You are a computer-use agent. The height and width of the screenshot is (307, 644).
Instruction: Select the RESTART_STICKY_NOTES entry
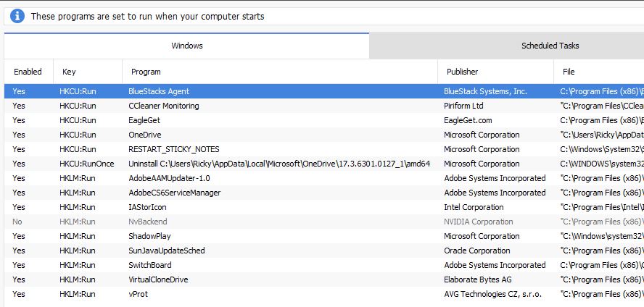point(174,149)
